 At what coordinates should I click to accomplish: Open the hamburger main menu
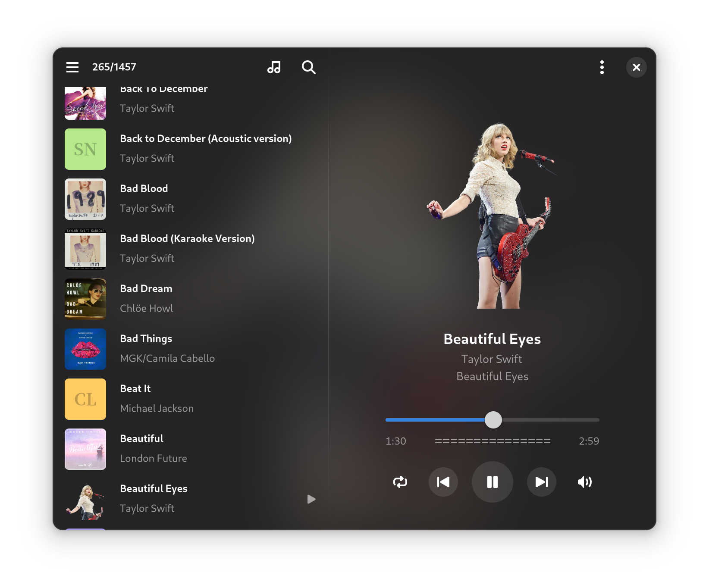coord(72,67)
